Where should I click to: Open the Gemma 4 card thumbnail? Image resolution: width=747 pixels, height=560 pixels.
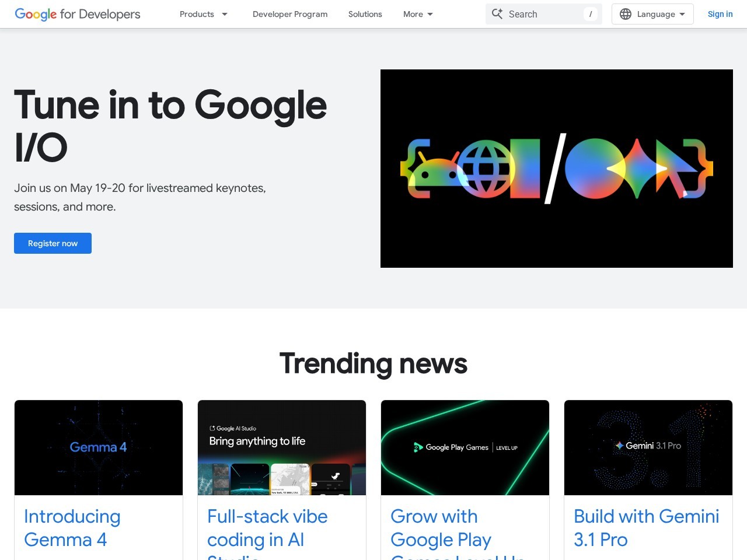(99, 447)
